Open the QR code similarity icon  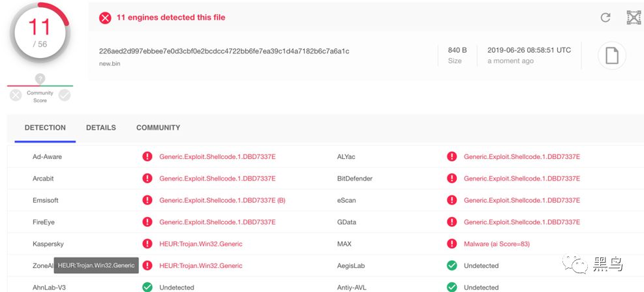click(634, 18)
